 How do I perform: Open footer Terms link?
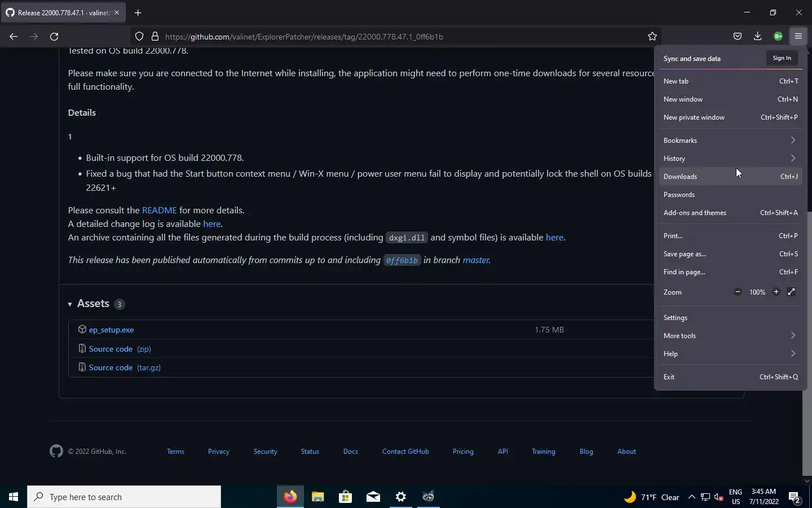point(175,452)
